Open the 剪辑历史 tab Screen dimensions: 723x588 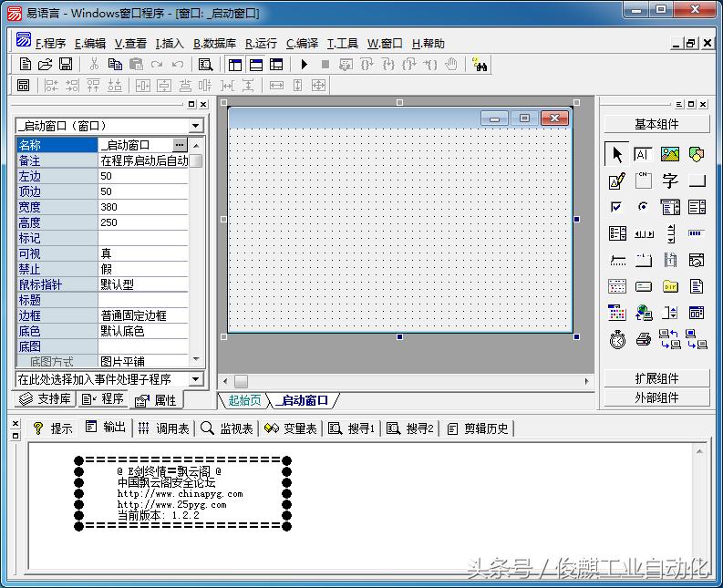pos(477,428)
